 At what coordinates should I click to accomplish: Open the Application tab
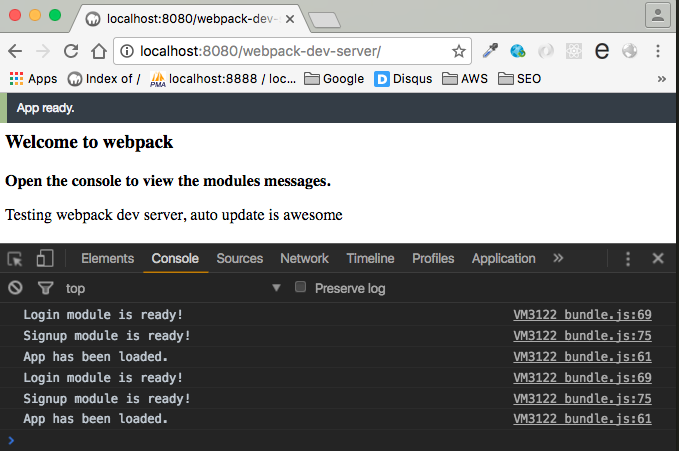pos(504,259)
